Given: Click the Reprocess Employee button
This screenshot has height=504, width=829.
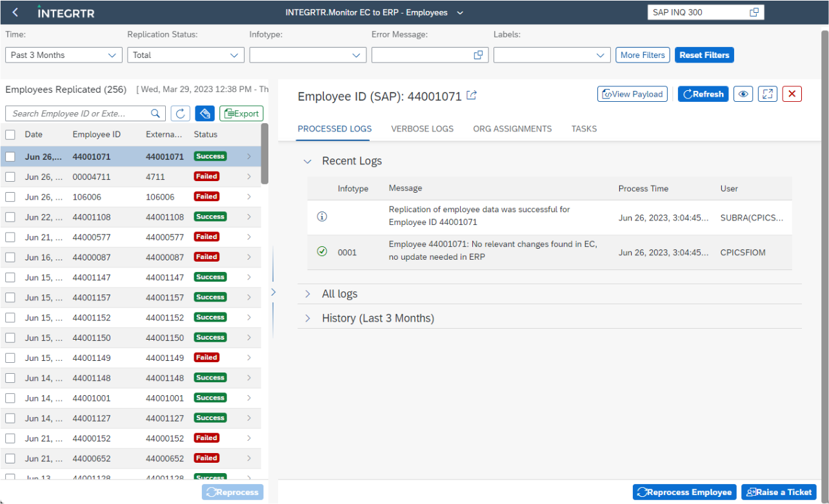Looking at the screenshot, I should pyautogui.click(x=684, y=492).
